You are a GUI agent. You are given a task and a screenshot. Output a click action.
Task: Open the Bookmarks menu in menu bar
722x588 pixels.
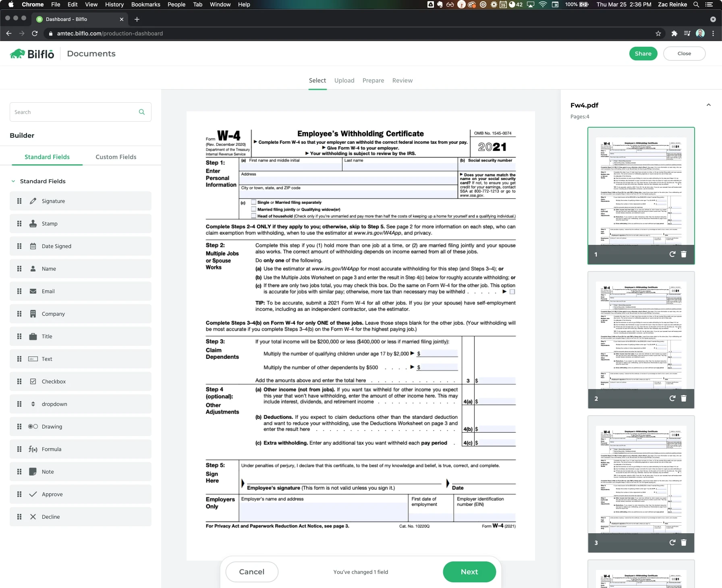(145, 4)
